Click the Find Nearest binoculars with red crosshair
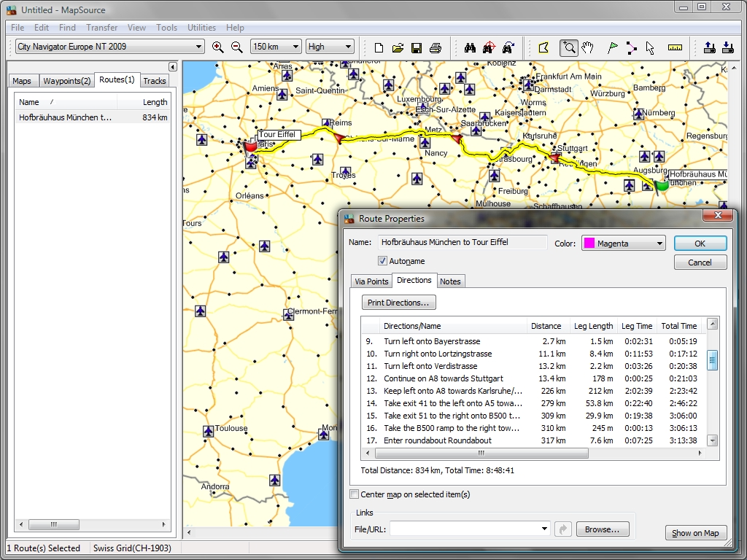747x560 pixels. 489,47
